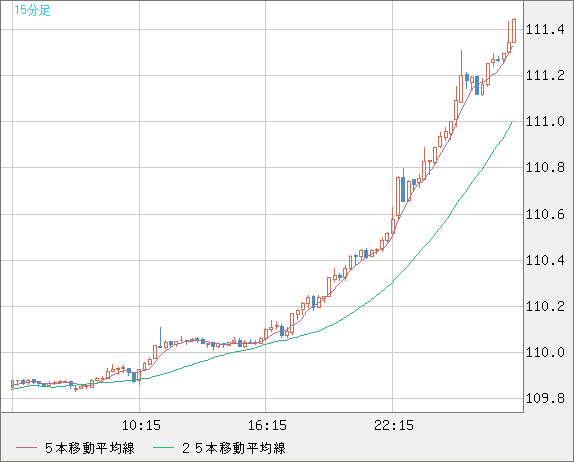
Task: Click the latest topmost candlestick near 111.4
Action: (514, 31)
